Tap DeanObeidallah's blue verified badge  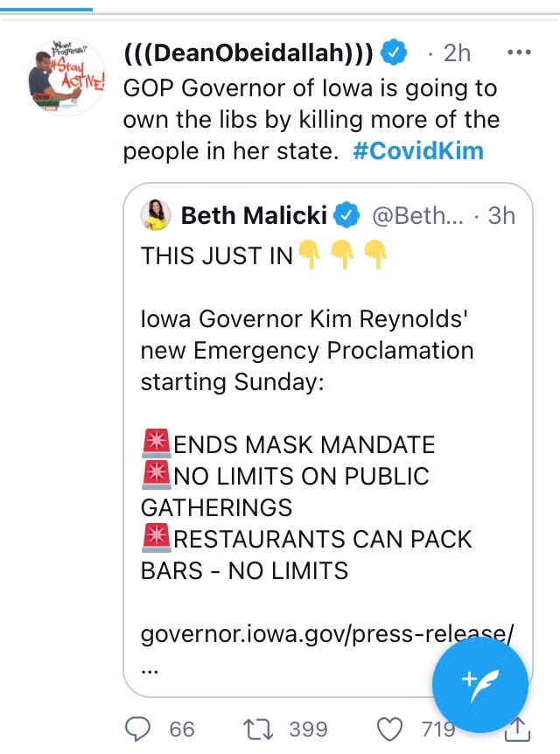(x=395, y=53)
